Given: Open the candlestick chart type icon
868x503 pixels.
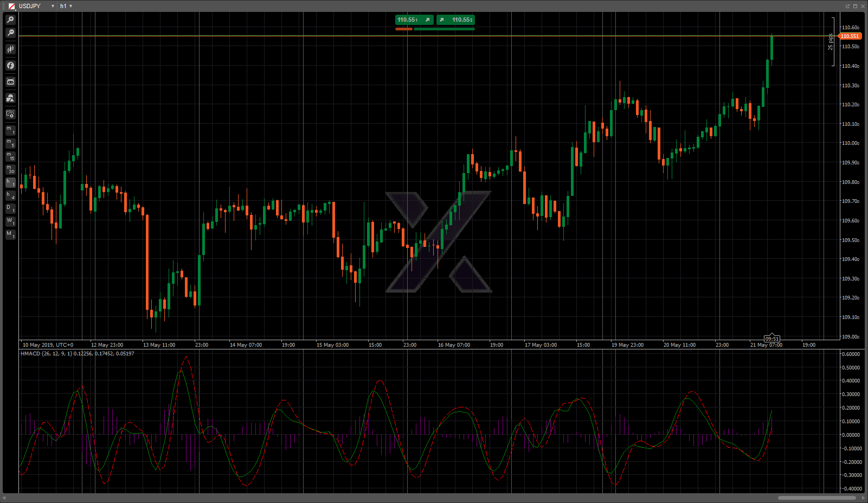Looking at the screenshot, I should 10,49.
